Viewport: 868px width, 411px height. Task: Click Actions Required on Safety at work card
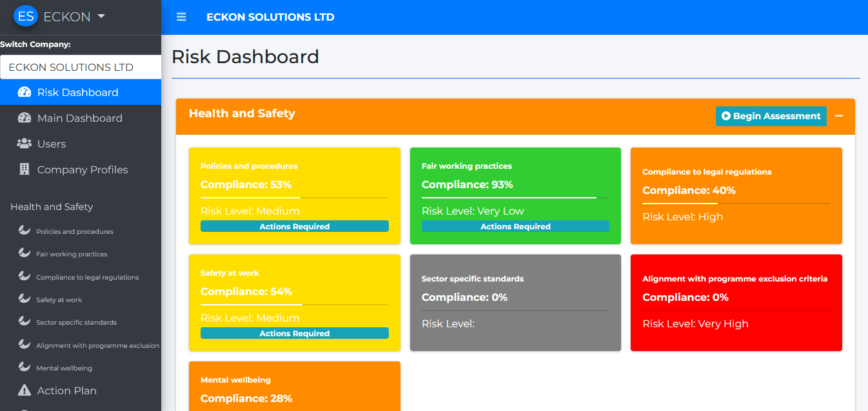294,333
